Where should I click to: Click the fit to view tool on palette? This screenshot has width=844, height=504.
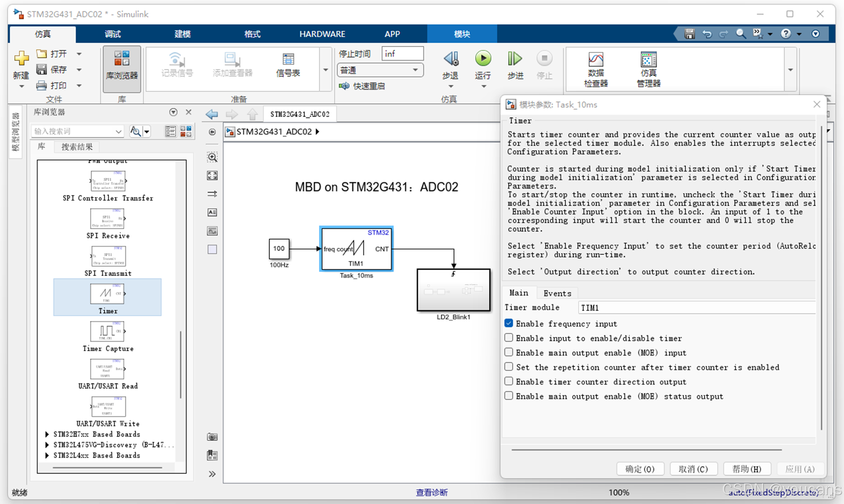212,176
